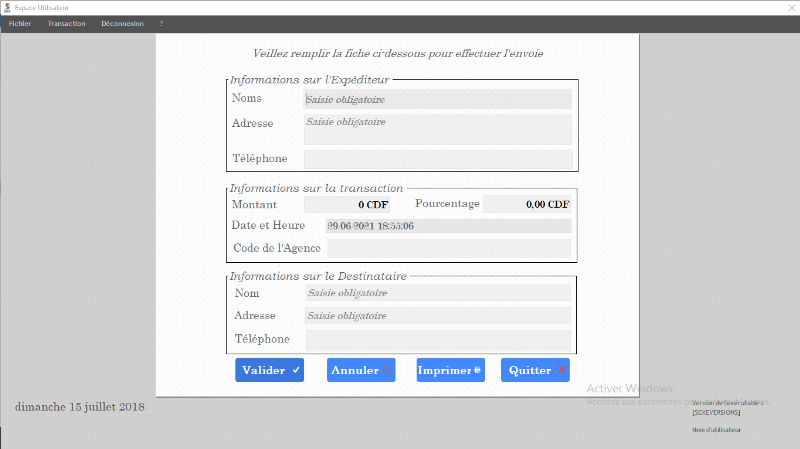Focus the Expéditeur Adresse text area
Screen dimensions: 800x449
[438, 129]
